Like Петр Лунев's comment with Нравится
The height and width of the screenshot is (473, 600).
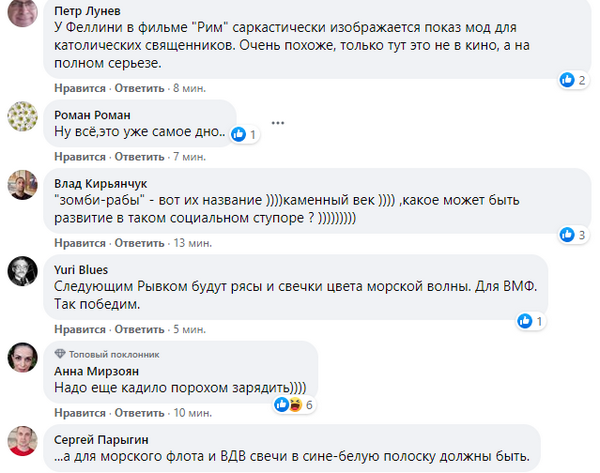(x=78, y=88)
